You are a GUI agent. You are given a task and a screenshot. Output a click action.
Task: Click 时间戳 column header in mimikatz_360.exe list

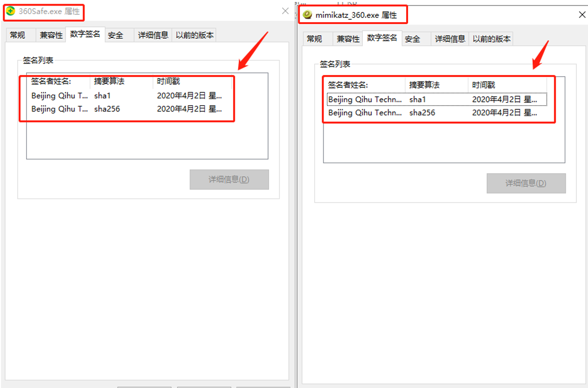507,85
